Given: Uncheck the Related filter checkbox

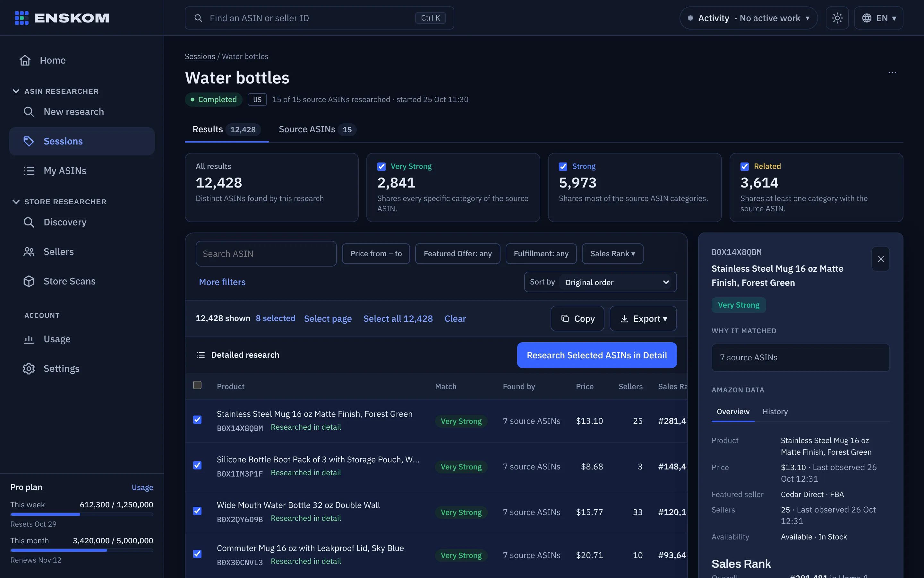Looking at the screenshot, I should coord(744,166).
